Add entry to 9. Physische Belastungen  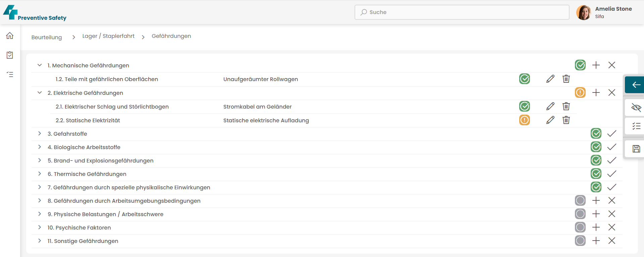[x=596, y=214]
